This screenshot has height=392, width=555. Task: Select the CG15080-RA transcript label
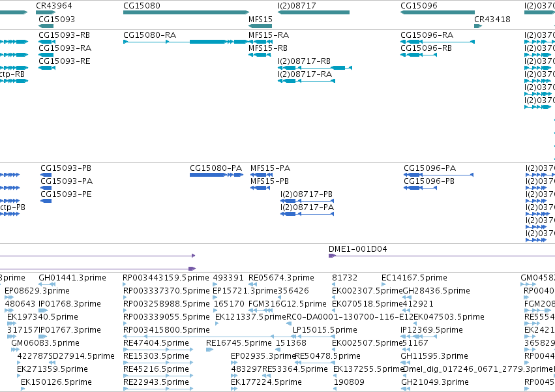150,35
